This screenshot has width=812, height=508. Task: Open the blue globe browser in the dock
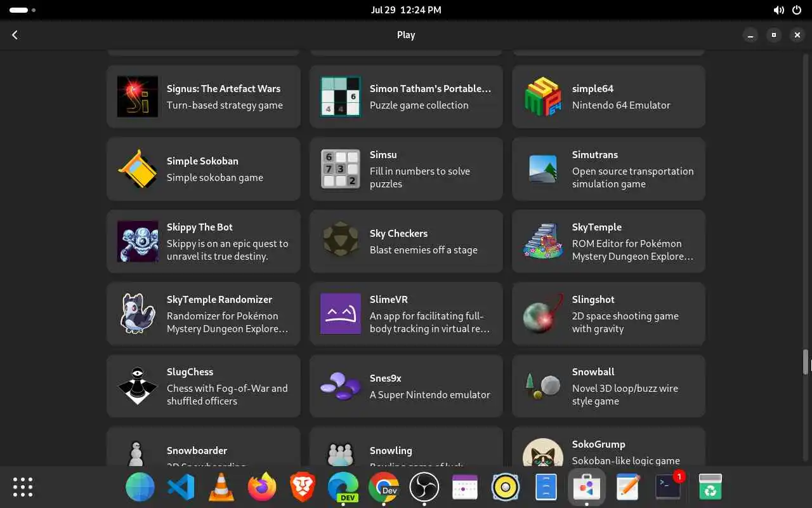(140, 487)
